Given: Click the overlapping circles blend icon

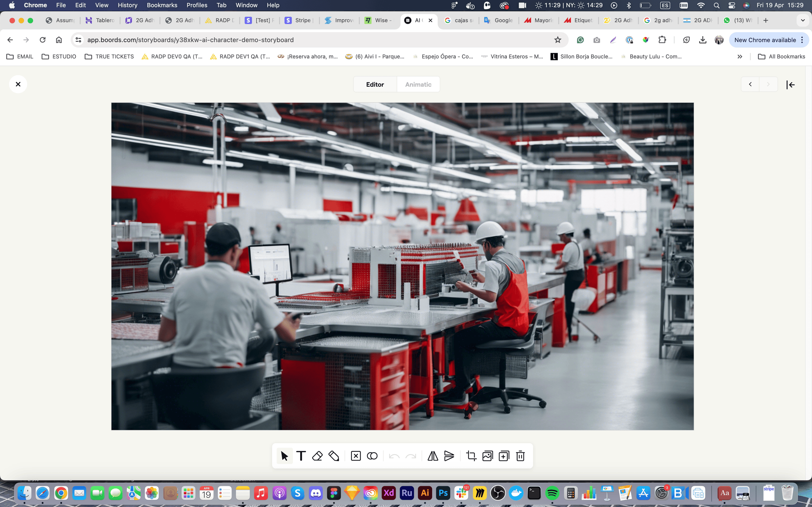Looking at the screenshot, I should 372,456.
